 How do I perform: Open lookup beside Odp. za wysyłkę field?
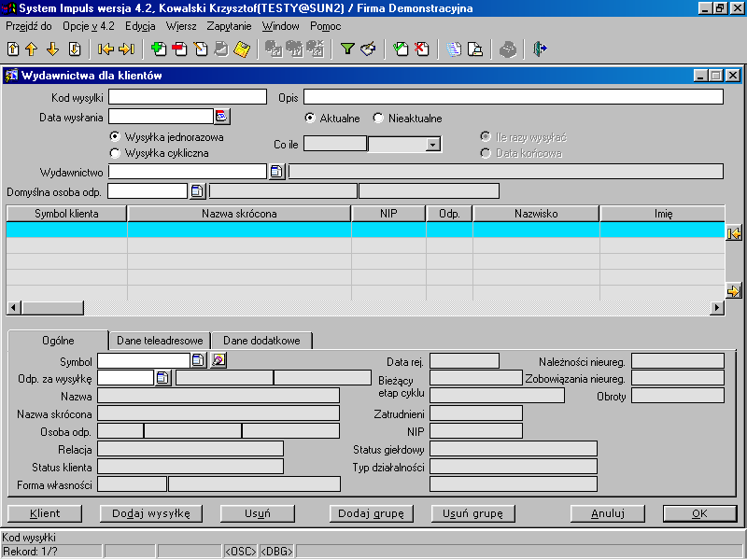pyautogui.click(x=162, y=378)
